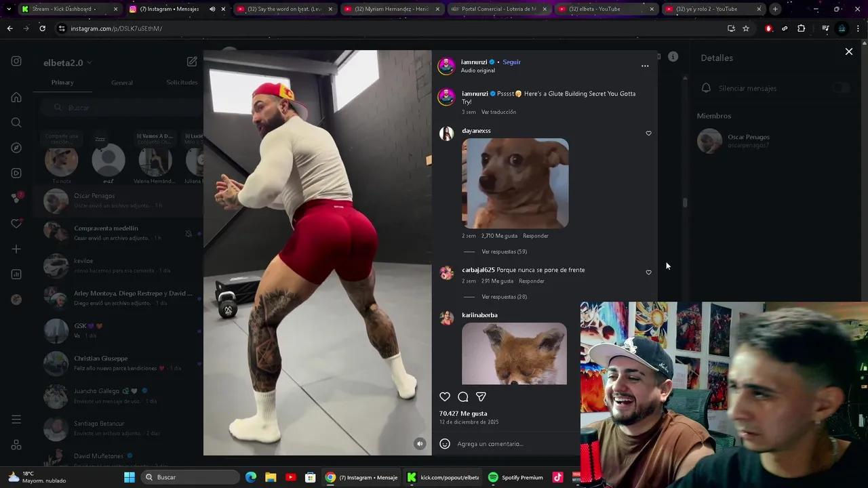
Task: Open notifications heart in sidebar
Action: coord(16,224)
